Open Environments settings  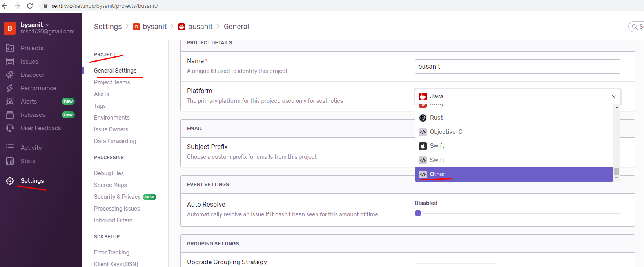[x=112, y=118]
